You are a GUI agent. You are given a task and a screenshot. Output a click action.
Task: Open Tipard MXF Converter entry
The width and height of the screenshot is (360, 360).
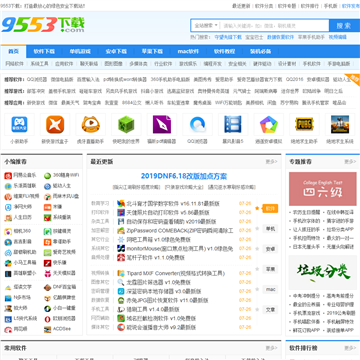pos(176,273)
